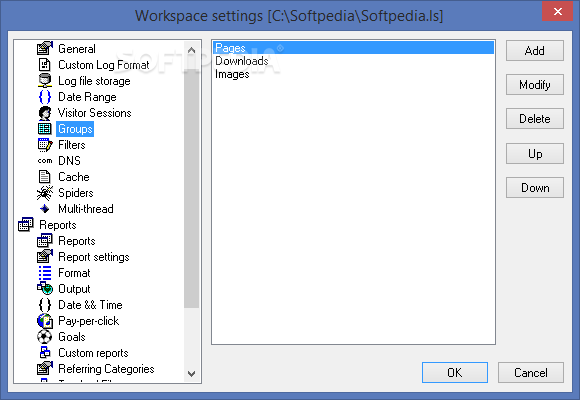The width and height of the screenshot is (580, 400).
Task: Open Visitor Sessions settings
Action: pos(94,113)
